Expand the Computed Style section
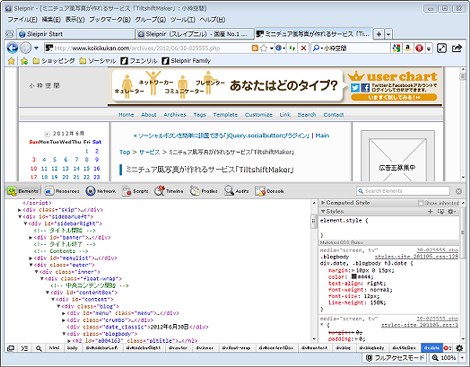Viewport: 470px width, 367px height. tap(323, 203)
